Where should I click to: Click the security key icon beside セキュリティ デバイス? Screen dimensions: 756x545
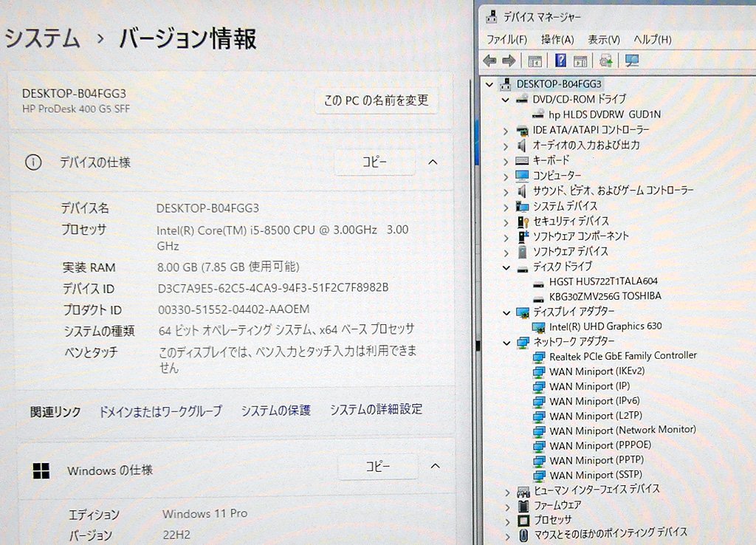coord(523,222)
